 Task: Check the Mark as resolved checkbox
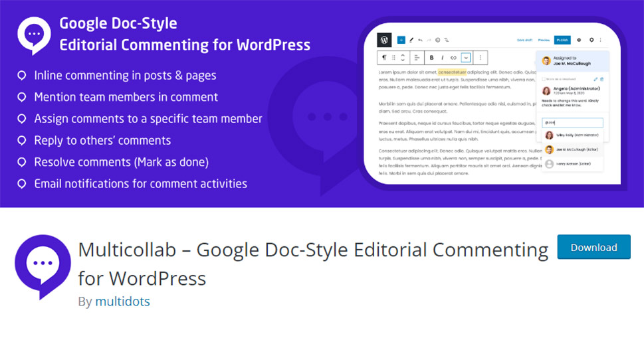click(x=544, y=79)
